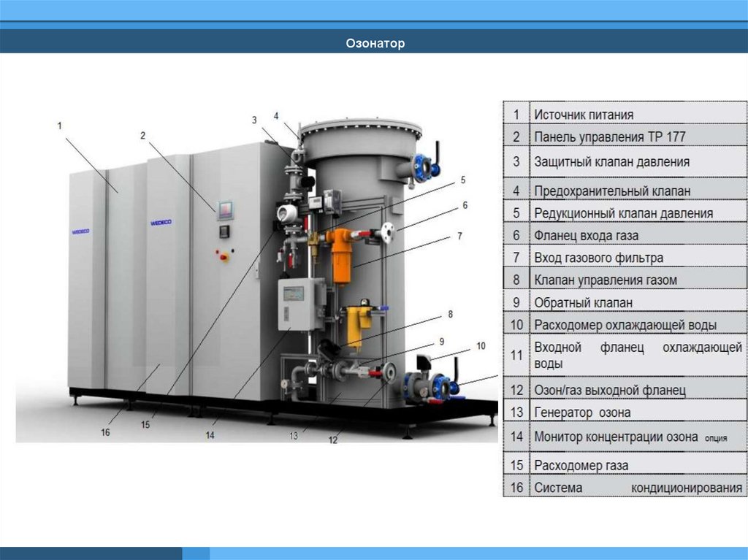Click callout label '10' on the diagram
The width and height of the screenshot is (748, 560).
(x=481, y=346)
